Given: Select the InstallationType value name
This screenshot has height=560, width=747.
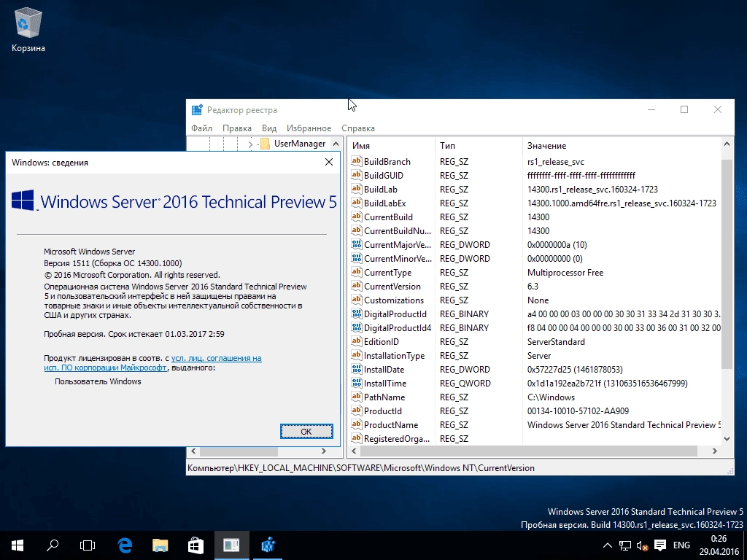Looking at the screenshot, I should click(x=394, y=355).
